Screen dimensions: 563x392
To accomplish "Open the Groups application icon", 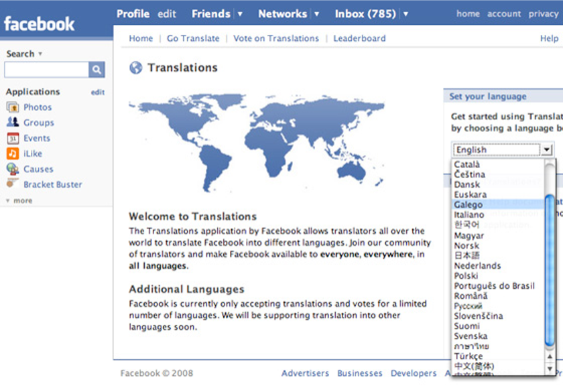I will [x=13, y=123].
